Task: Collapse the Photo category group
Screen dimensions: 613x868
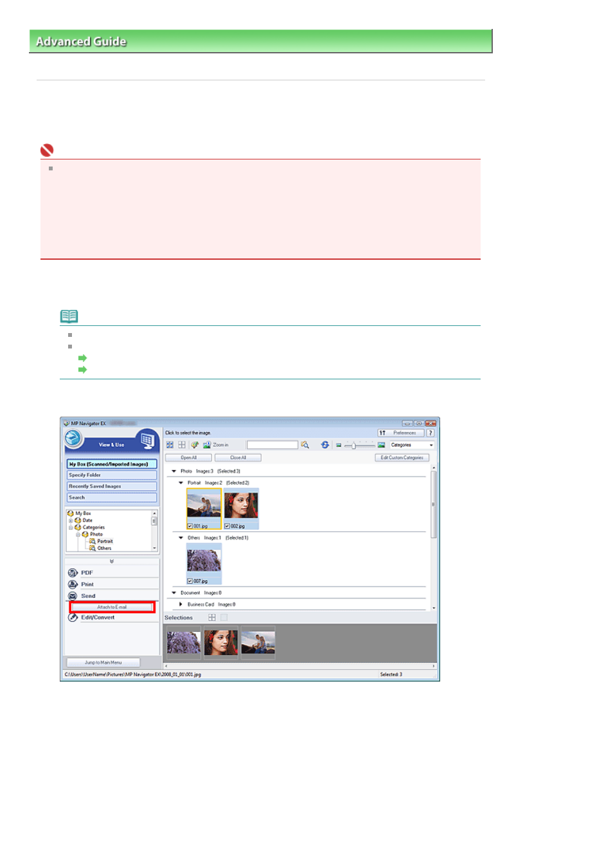Action: coord(173,471)
